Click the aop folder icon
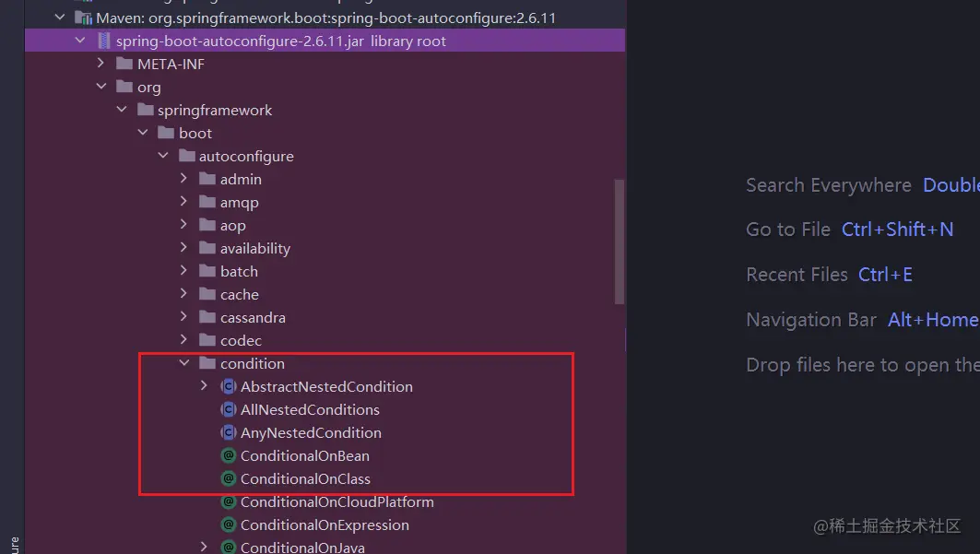 [207, 226]
